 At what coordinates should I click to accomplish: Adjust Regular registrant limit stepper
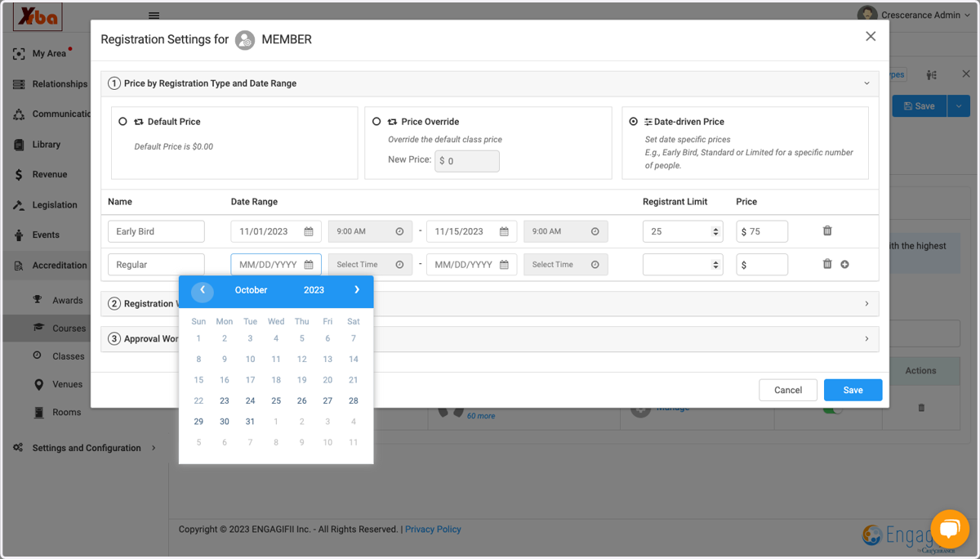(716, 265)
